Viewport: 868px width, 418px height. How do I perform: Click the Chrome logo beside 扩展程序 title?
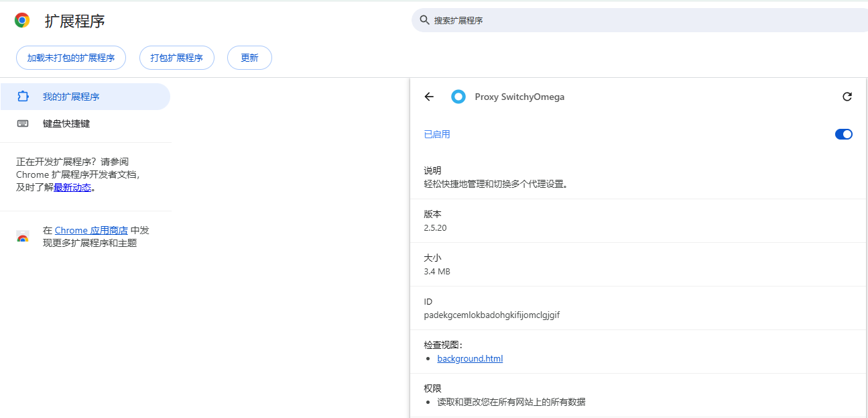tap(22, 20)
